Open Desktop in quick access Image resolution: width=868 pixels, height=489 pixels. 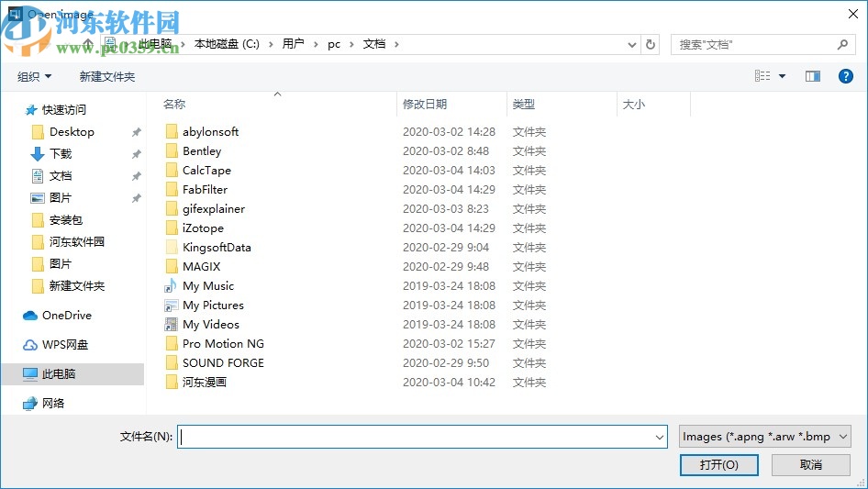click(72, 132)
